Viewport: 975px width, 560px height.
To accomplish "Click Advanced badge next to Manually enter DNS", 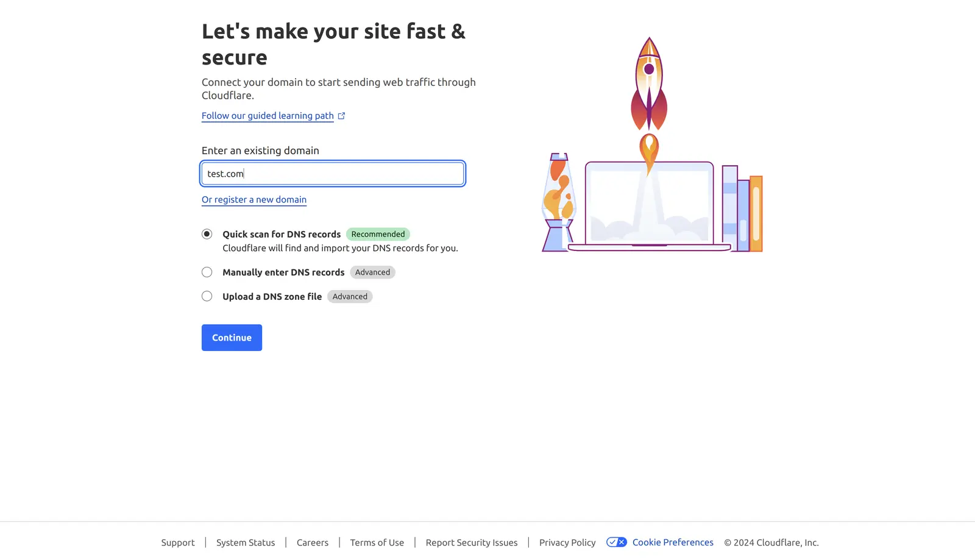I will click(x=373, y=272).
